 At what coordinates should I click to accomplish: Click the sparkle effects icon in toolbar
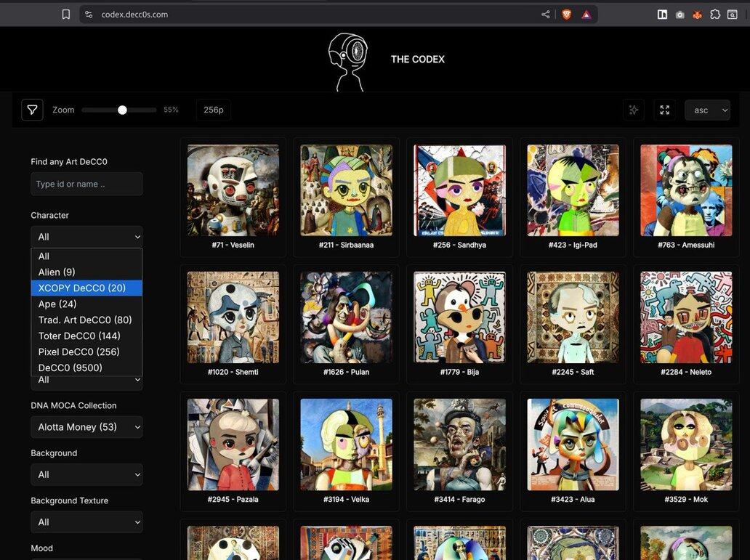634,110
